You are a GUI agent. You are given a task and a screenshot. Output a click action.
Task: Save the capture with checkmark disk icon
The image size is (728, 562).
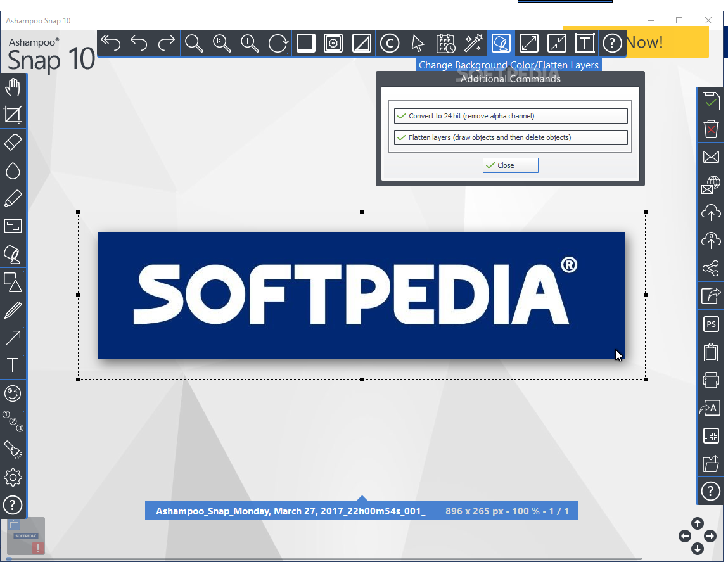pyautogui.click(x=711, y=101)
